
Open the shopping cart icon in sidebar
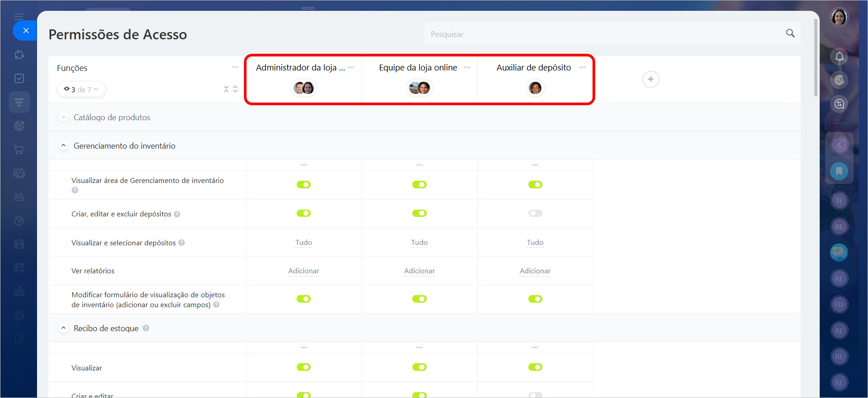[x=19, y=150]
